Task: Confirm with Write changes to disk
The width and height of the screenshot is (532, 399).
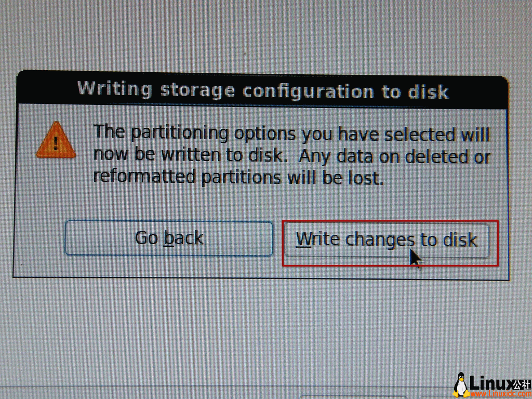Action: pyautogui.click(x=386, y=240)
